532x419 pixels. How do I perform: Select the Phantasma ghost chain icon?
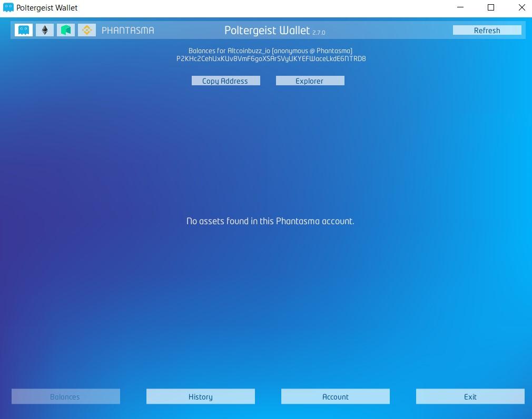coord(24,30)
